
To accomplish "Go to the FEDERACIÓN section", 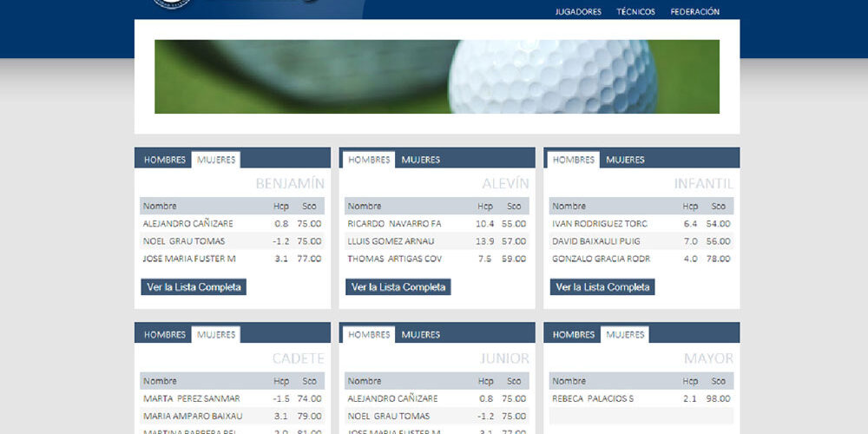I will 694,12.
